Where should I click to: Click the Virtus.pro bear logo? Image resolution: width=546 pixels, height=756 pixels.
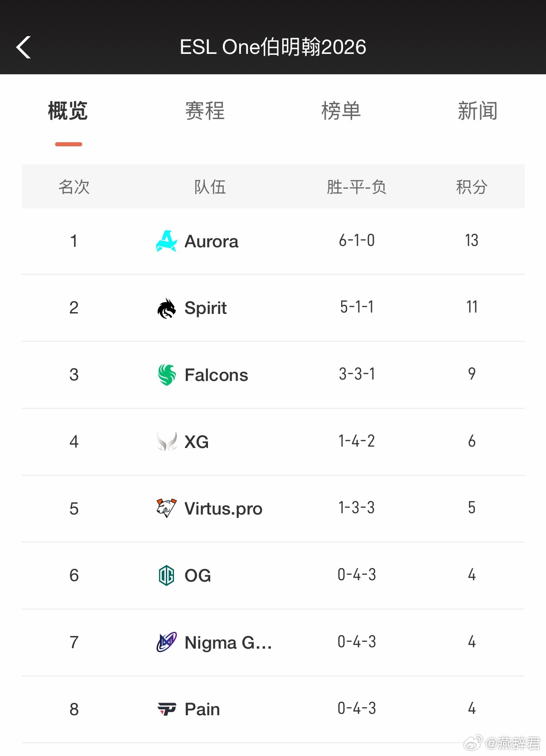pyautogui.click(x=166, y=508)
